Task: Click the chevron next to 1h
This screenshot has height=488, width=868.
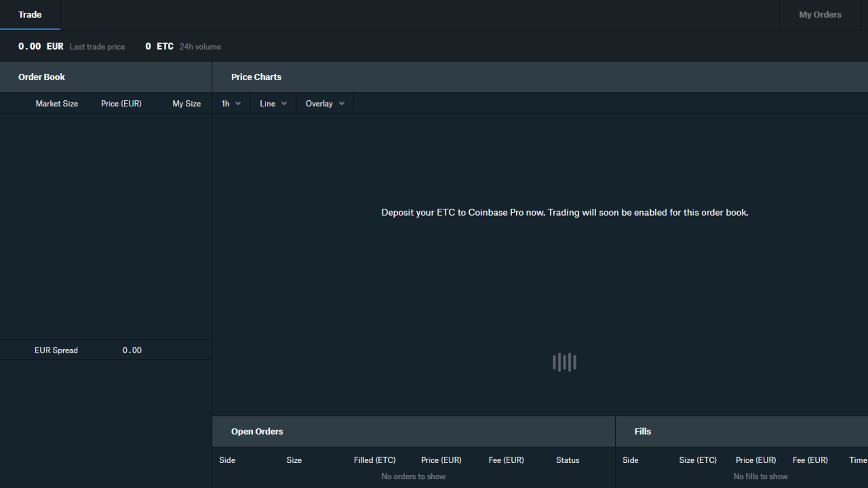Action: 238,103
